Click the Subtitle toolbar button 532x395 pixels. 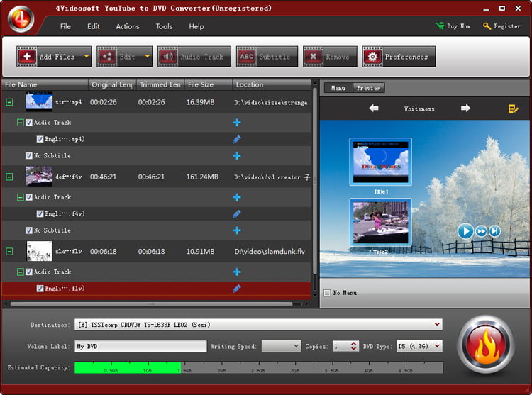[x=267, y=57]
